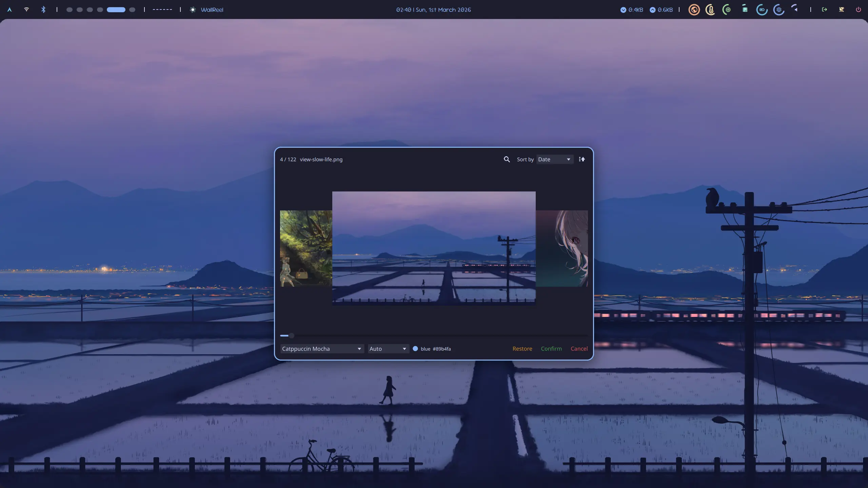Click Restore in the WallReel dialog
This screenshot has width=868, height=488.
click(522, 349)
